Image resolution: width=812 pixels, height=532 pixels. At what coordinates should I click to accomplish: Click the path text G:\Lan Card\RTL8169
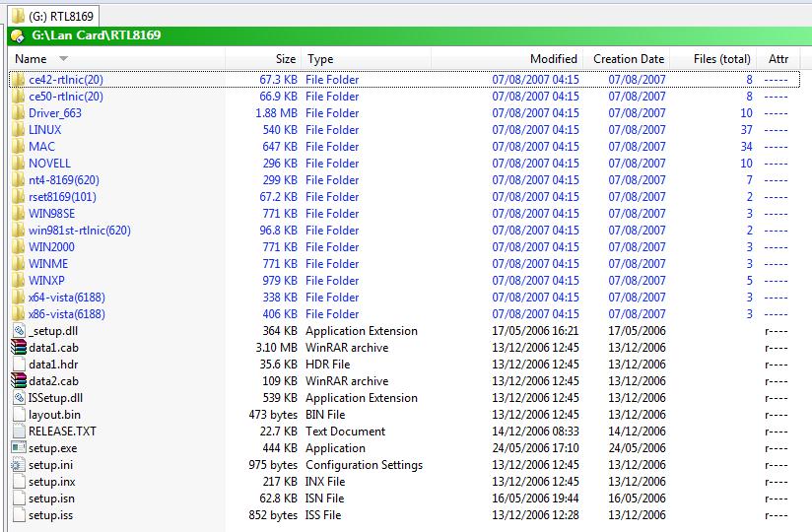pos(97,35)
